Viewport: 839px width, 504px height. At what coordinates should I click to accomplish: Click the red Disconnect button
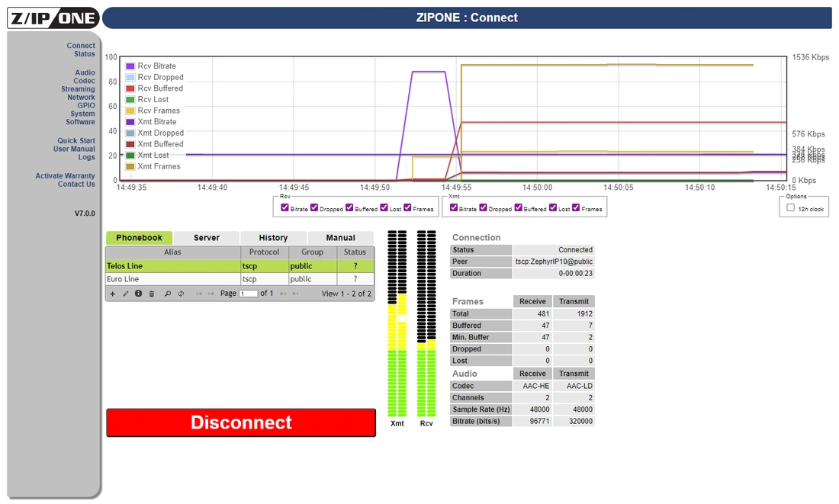(241, 422)
